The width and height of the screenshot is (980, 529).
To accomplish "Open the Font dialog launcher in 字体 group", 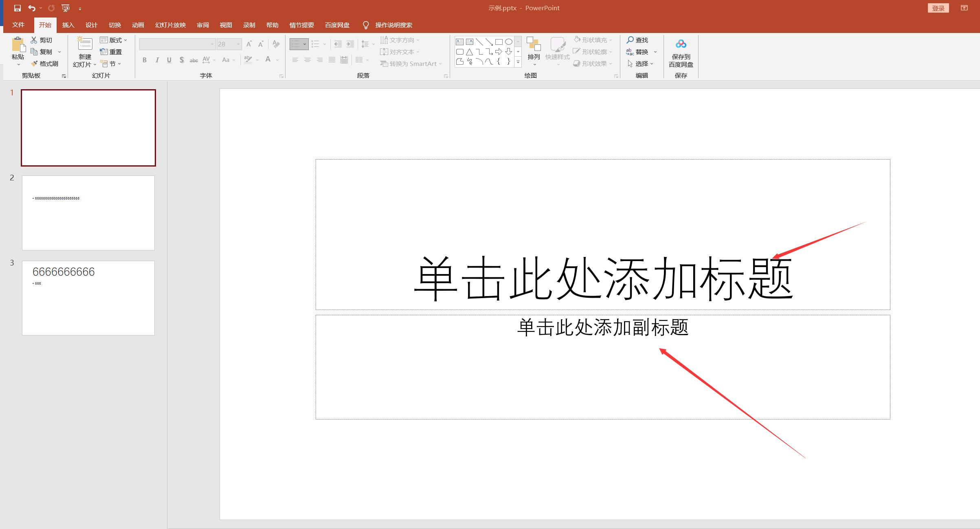I will [x=281, y=76].
